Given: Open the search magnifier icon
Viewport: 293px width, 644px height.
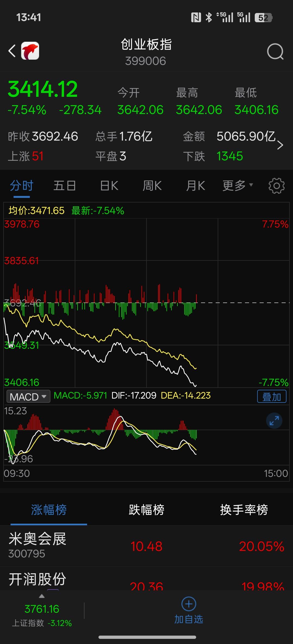Looking at the screenshot, I should (275, 51).
